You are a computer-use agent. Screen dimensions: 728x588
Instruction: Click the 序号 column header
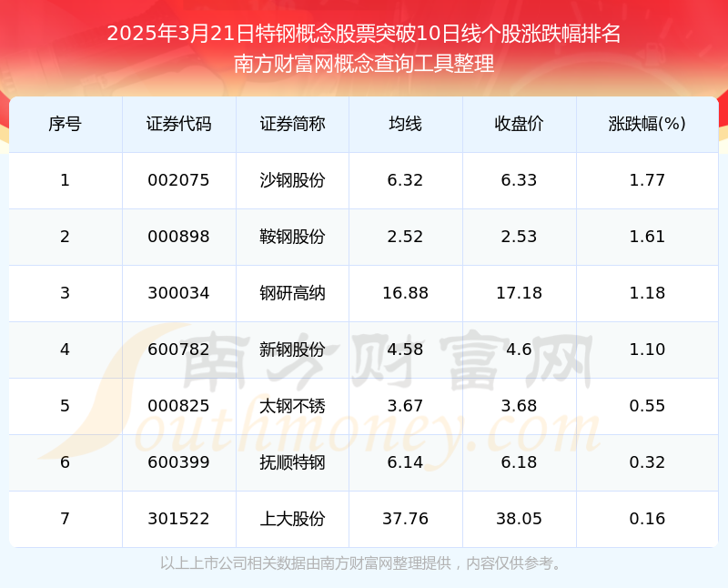65,124
